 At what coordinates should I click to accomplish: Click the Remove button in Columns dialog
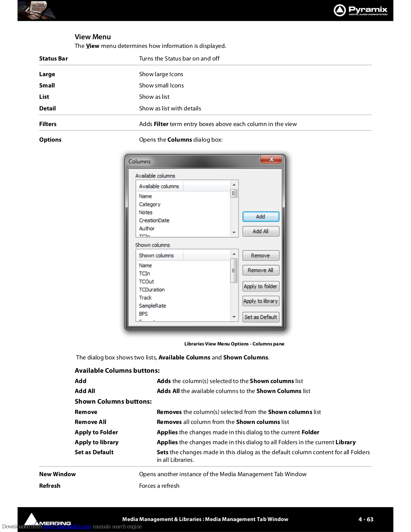(260, 255)
